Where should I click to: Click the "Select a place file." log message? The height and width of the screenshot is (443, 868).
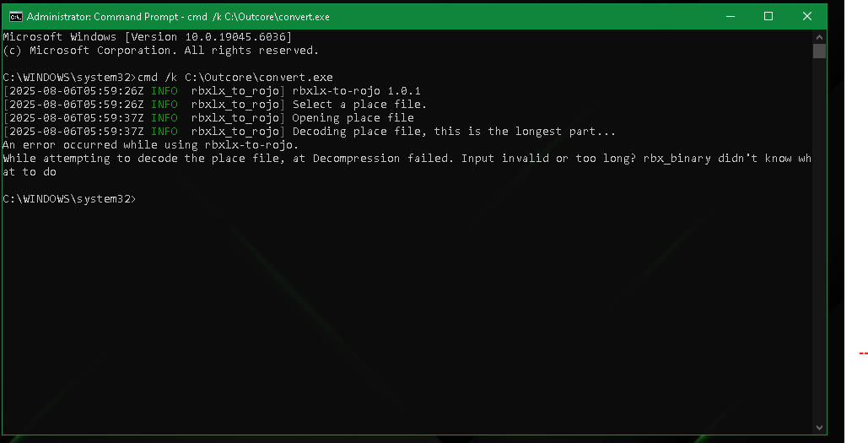[x=359, y=105]
